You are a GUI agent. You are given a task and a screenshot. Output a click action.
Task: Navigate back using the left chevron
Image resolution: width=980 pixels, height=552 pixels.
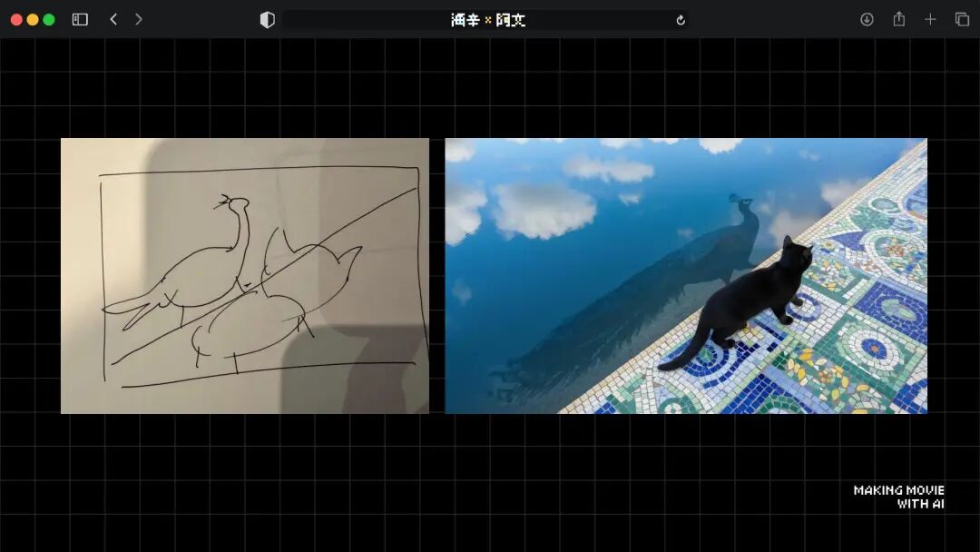pos(113,18)
